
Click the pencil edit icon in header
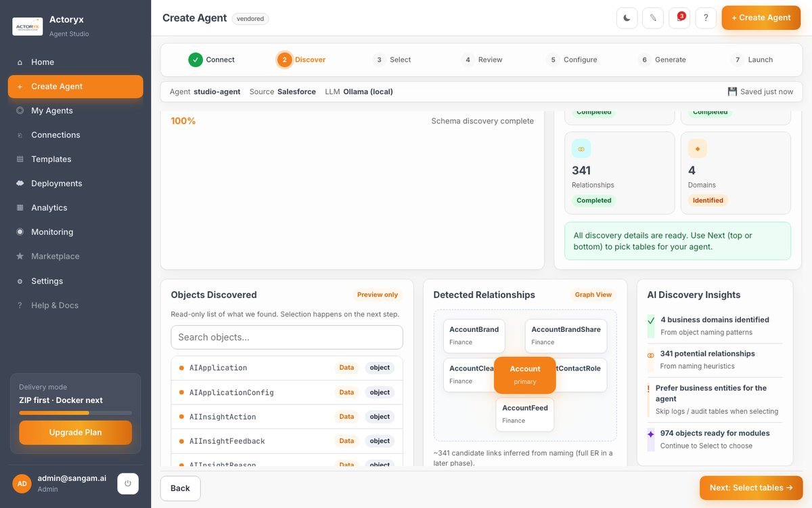653,18
